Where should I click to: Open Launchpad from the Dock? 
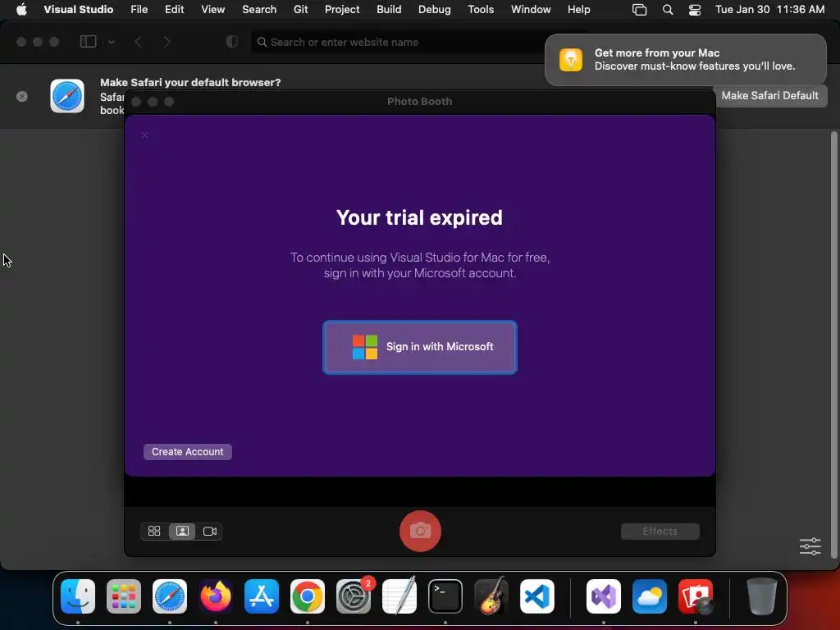point(124,596)
